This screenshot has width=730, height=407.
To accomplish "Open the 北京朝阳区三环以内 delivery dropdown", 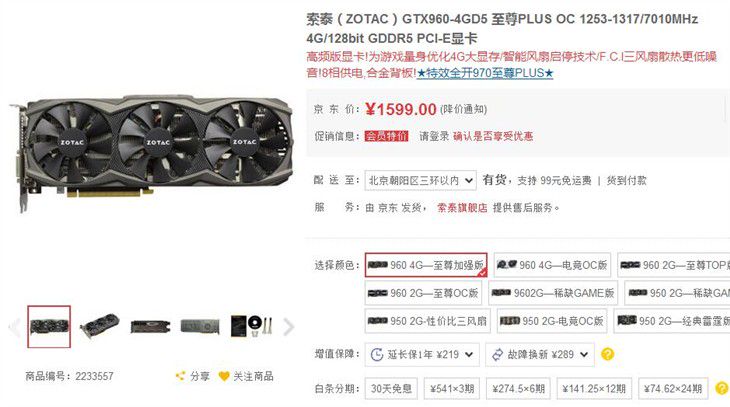I will click(420, 180).
